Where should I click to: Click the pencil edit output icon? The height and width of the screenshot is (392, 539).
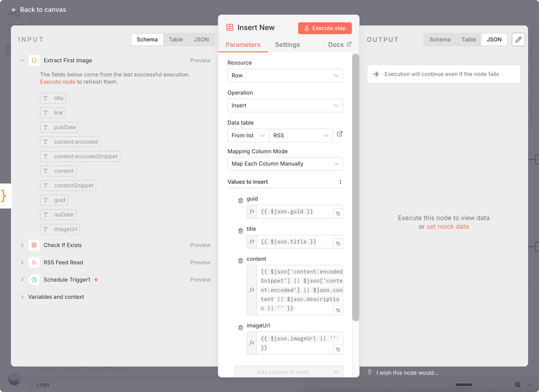pos(518,40)
